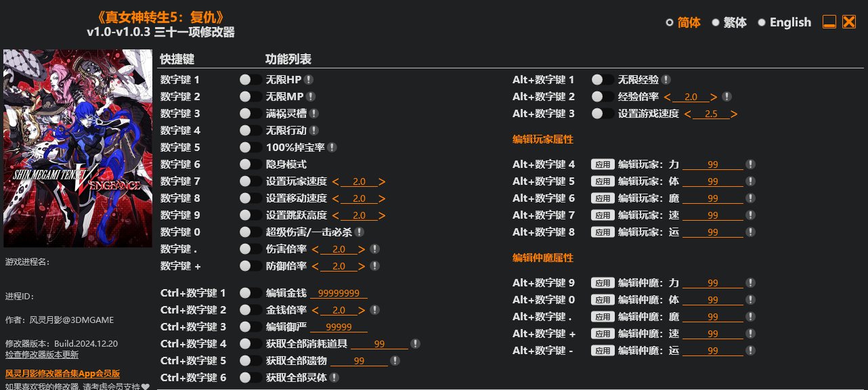This screenshot has height=390, width=868.
Task: Click info icon beside 满祸灵槽
Action: [x=314, y=114]
